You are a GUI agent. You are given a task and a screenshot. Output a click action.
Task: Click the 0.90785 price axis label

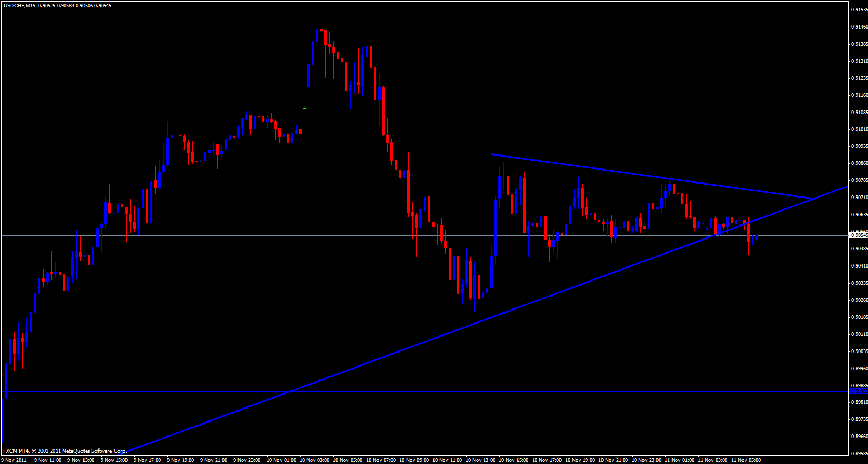tap(859, 180)
